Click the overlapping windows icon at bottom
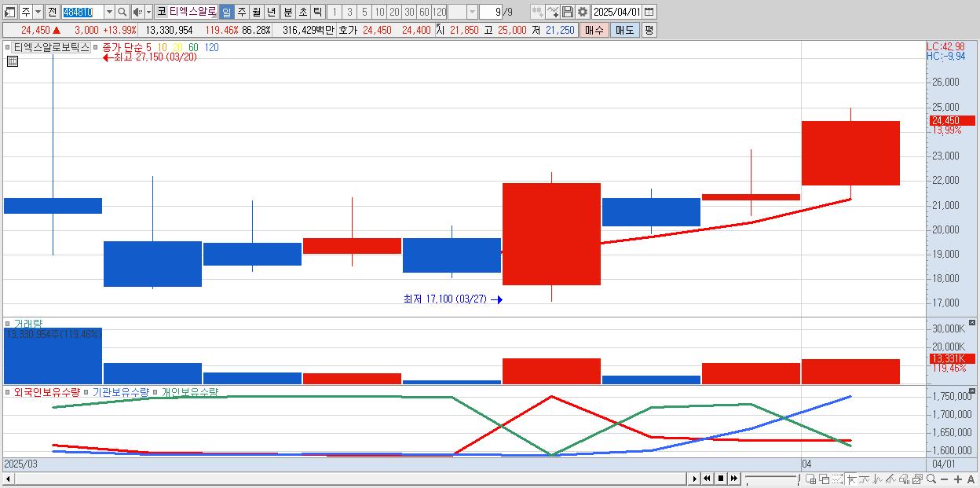This screenshot has width=980, height=488. tap(825, 479)
